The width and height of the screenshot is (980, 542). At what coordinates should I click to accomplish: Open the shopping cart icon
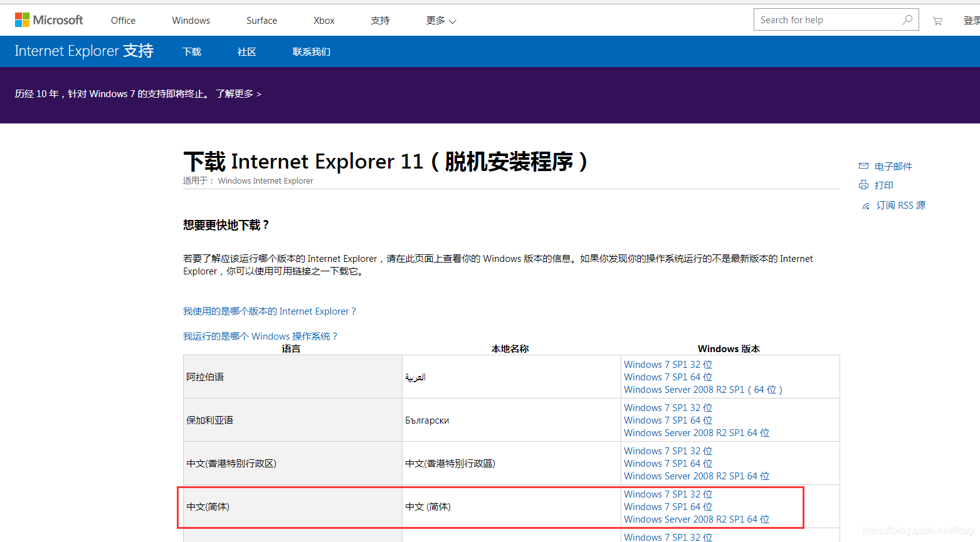937,21
